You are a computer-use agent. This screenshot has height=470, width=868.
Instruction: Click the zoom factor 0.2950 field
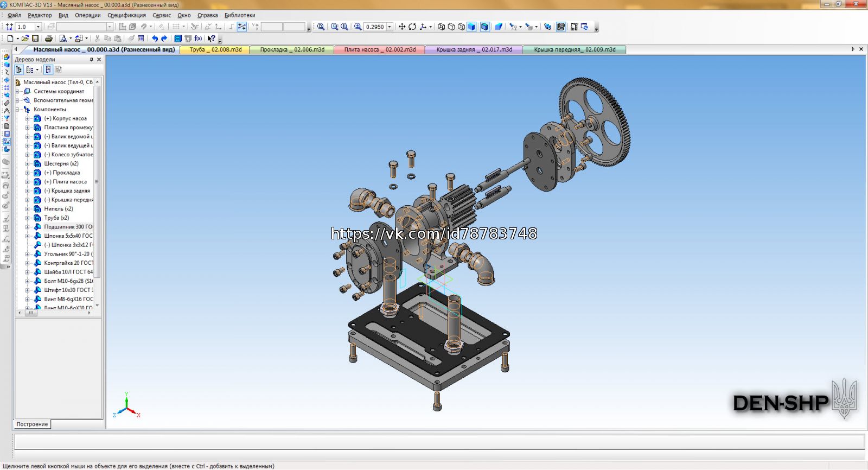tap(375, 27)
